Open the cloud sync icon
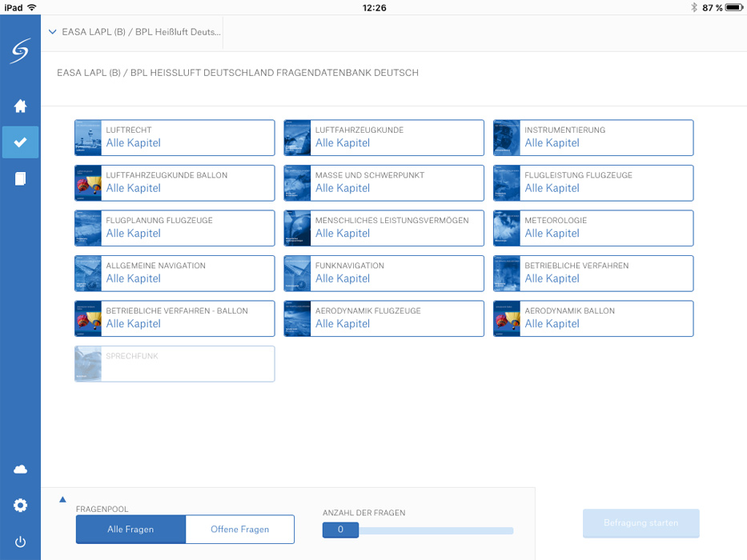 [x=20, y=470]
